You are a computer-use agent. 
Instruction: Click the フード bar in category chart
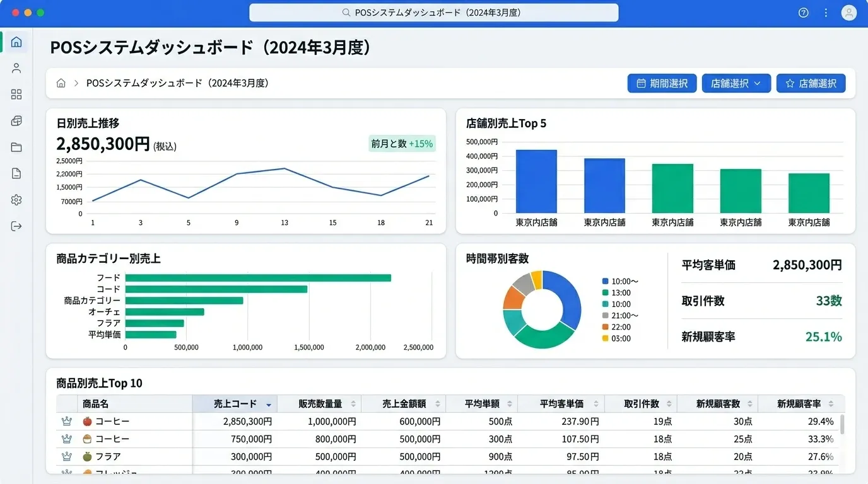click(258, 278)
